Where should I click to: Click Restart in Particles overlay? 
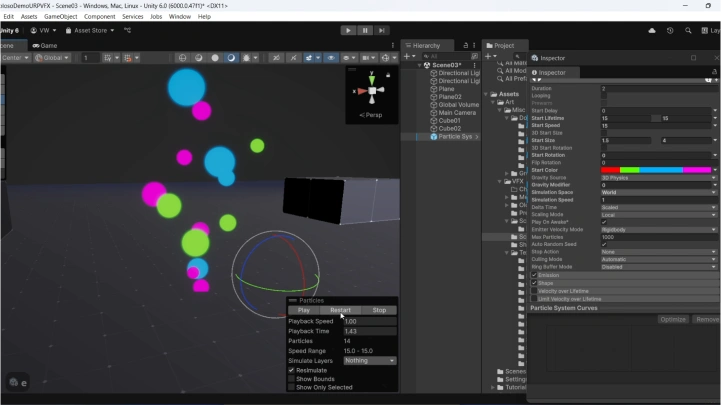(340, 310)
